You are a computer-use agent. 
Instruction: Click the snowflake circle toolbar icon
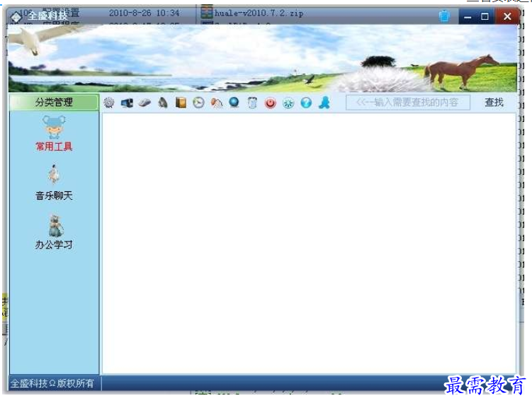[x=288, y=103]
